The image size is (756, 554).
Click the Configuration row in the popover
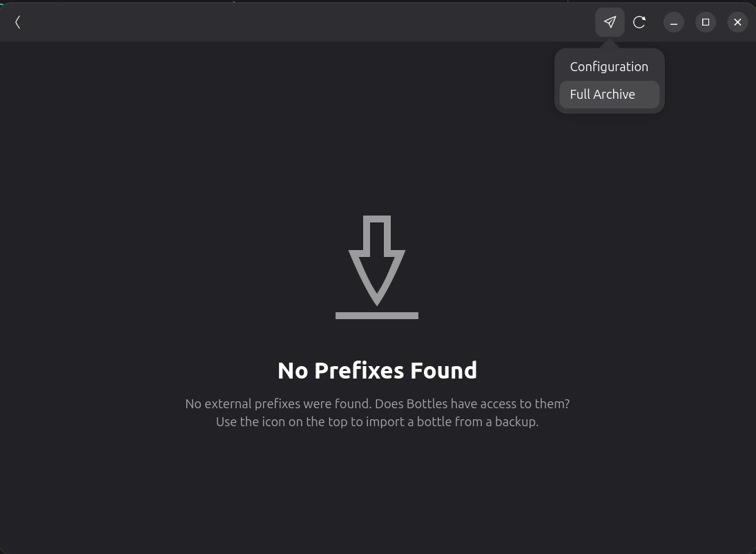(x=610, y=67)
